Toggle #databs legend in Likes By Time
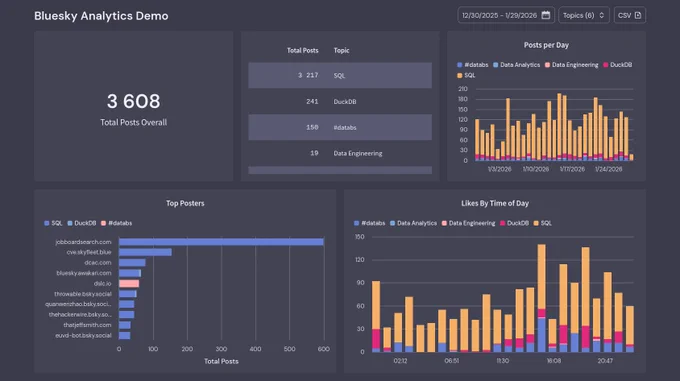 pos(369,223)
